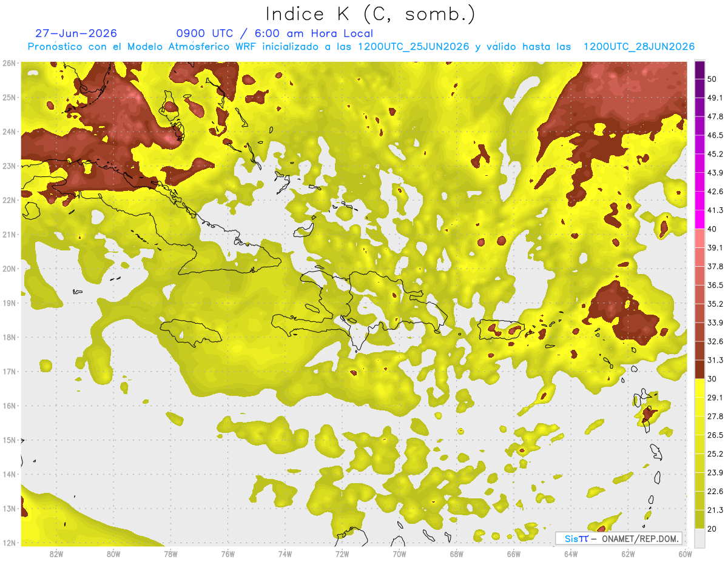Click the "66W" longitude label
728x562 pixels.
[514, 554]
